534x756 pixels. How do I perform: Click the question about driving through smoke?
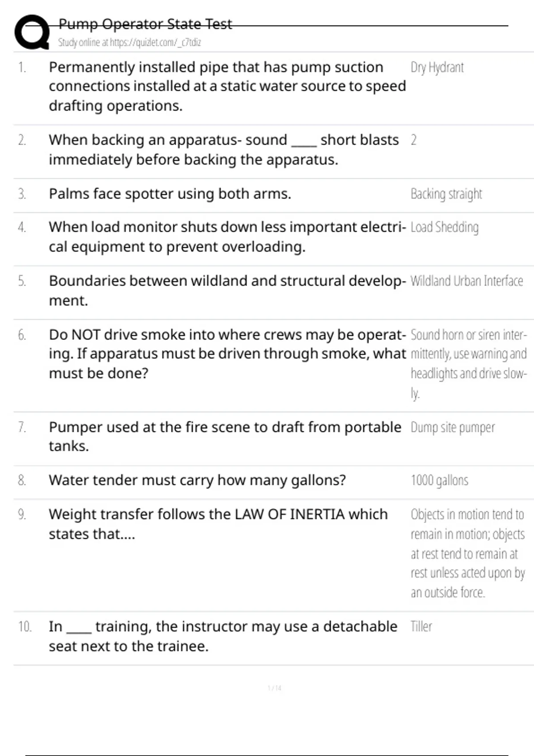[227, 354]
